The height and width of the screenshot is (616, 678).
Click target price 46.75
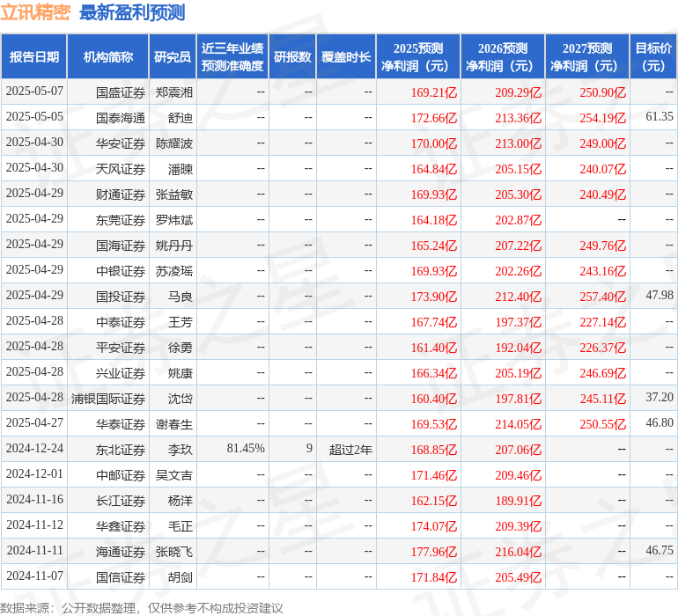click(x=660, y=550)
